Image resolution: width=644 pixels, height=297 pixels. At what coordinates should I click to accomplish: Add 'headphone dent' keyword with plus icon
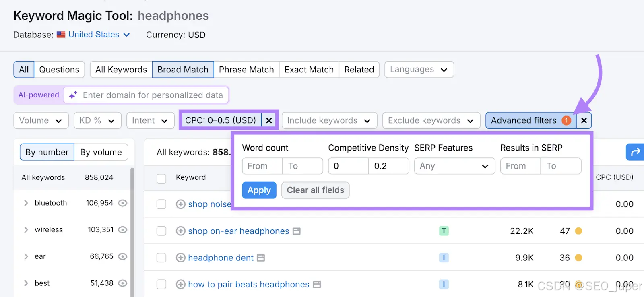click(x=181, y=258)
